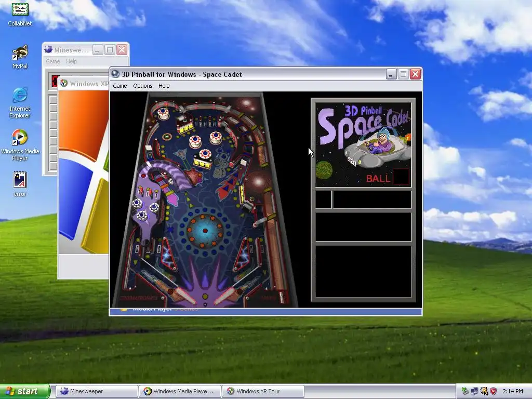Click the Minesweeper window title bar mine icon
The image size is (532, 399).
pyautogui.click(x=48, y=49)
